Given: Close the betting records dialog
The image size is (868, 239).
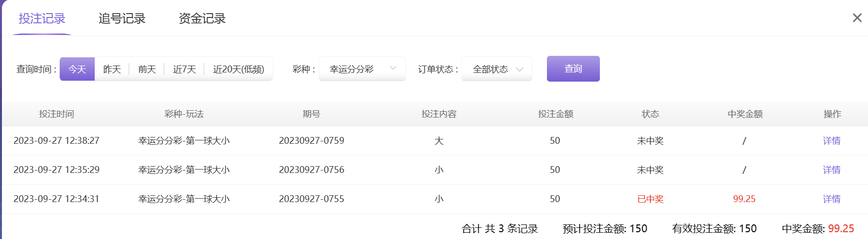Looking at the screenshot, I should click(857, 18).
